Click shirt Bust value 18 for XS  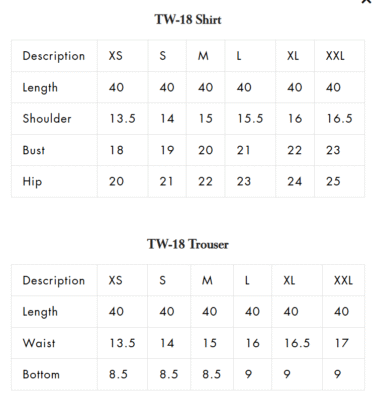click(116, 150)
